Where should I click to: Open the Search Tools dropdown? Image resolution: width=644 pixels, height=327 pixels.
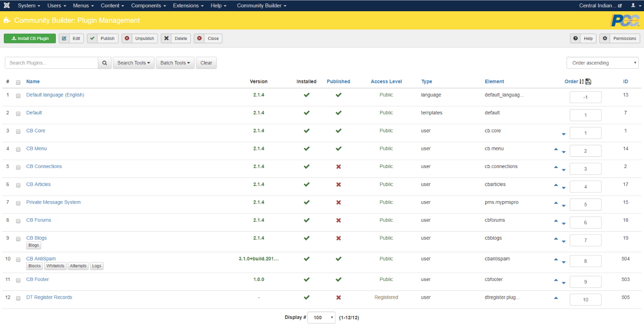pos(134,63)
